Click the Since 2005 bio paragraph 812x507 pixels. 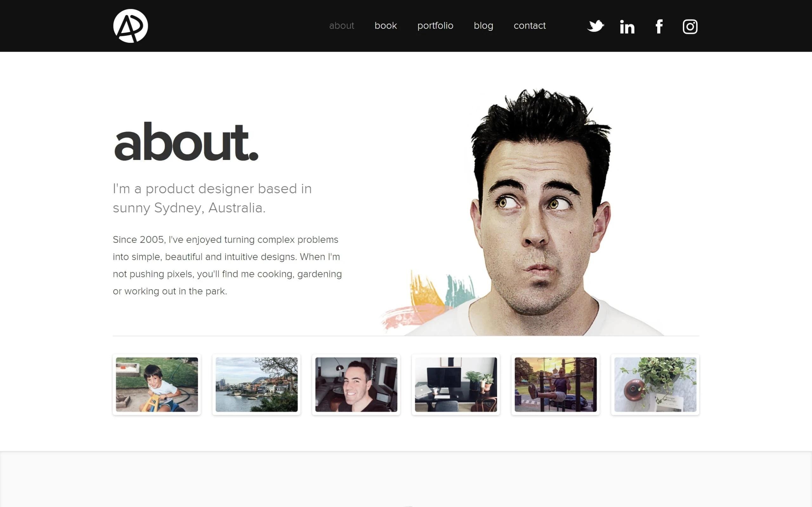(227, 265)
